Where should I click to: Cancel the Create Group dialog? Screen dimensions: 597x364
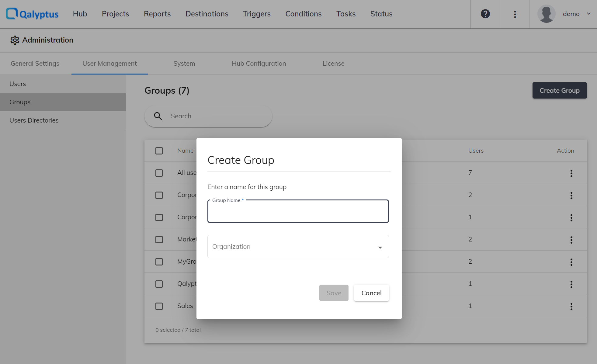(x=371, y=293)
